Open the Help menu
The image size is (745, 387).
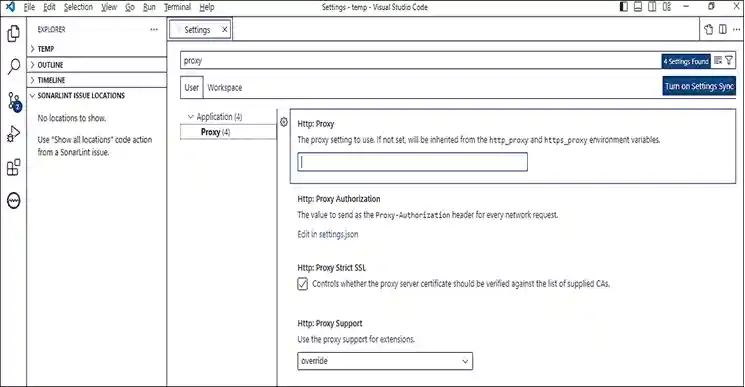click(x=207, y=7)
